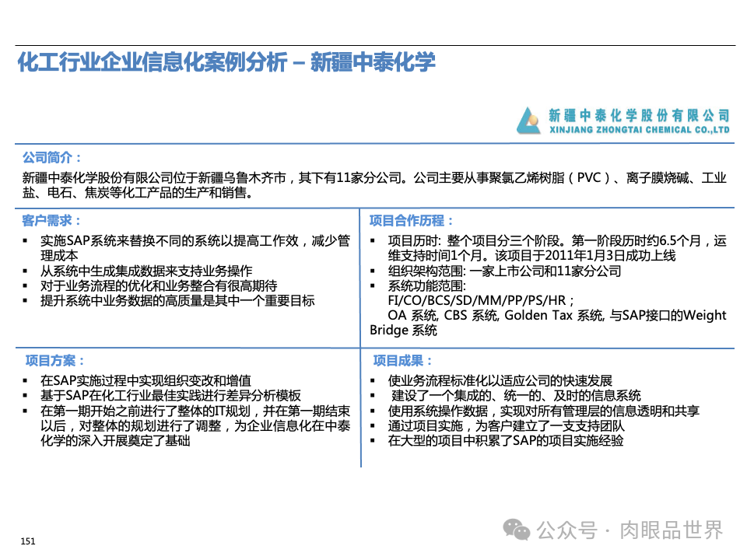Select the 公司简介 heading
The image size is (747, 560).
pos(52,158)
